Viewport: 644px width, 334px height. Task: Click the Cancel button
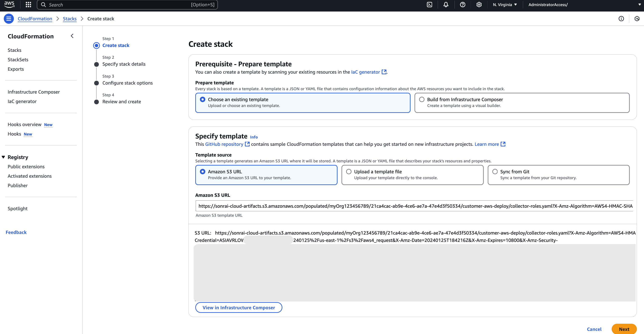pos(594,329)
